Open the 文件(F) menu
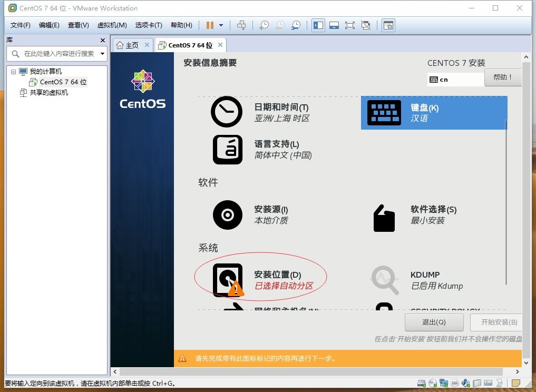The height and width of the screenshot is (392, 536). pos(21,25)
